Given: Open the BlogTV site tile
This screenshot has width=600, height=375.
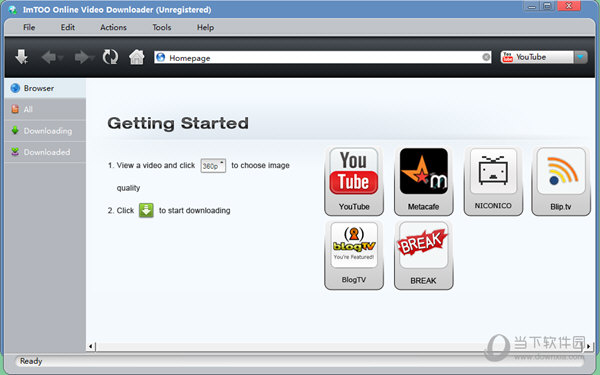Looking at the screenshot, I should (x=354, y=255).
